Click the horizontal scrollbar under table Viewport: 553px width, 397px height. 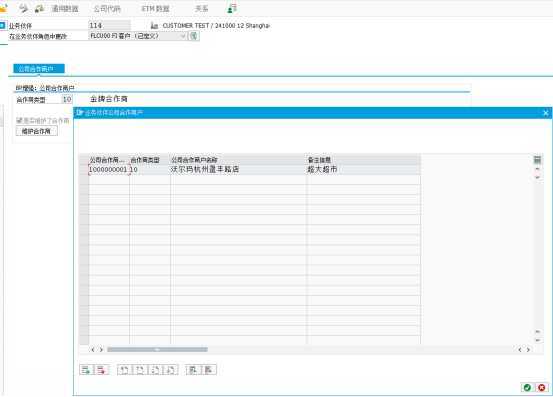coord(157,349)
